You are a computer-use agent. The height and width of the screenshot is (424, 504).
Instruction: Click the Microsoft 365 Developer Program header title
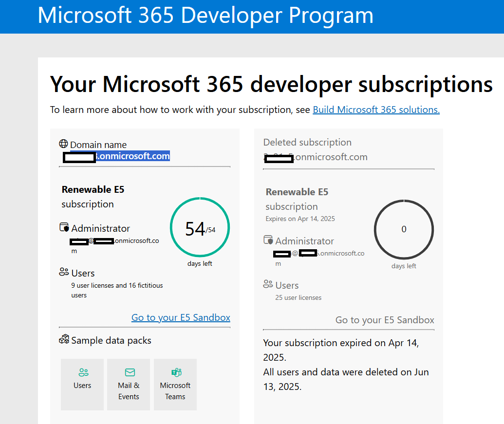205,15
